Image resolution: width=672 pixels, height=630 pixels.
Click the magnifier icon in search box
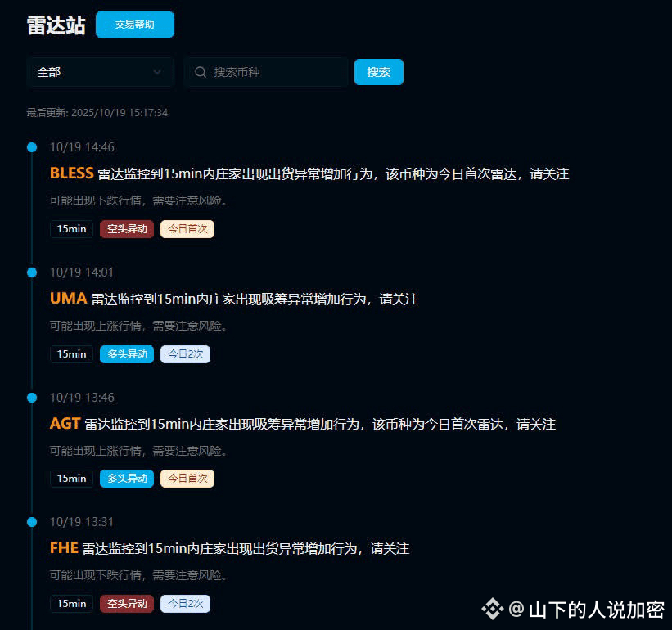tap(201, 72)
